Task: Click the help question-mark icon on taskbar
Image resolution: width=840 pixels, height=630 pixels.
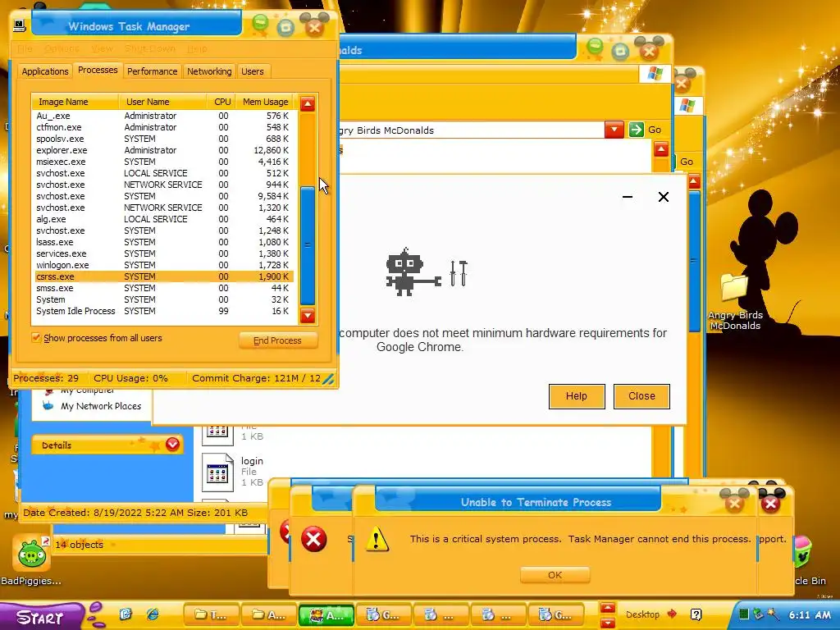Action: (696, 614)
